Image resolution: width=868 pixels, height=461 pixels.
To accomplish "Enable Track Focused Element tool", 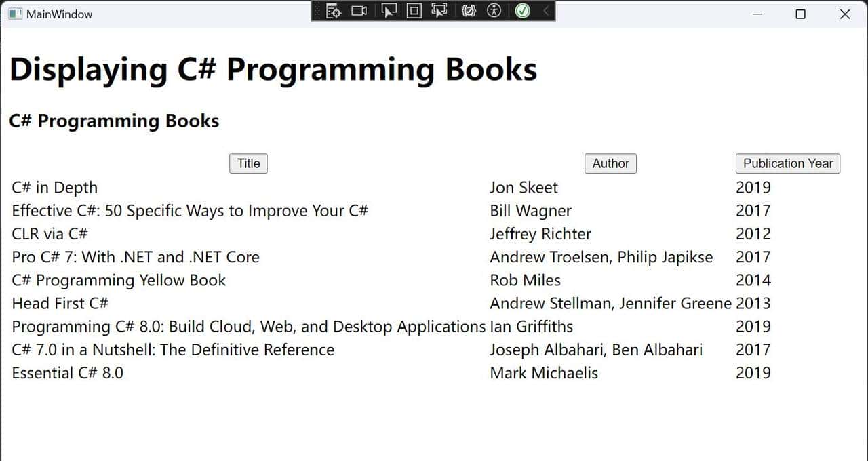I will point(439,11).
